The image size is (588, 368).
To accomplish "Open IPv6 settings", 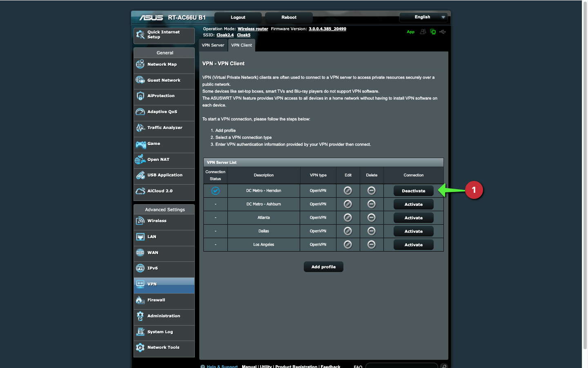I will pyautogui.click(x=164, y=268).
